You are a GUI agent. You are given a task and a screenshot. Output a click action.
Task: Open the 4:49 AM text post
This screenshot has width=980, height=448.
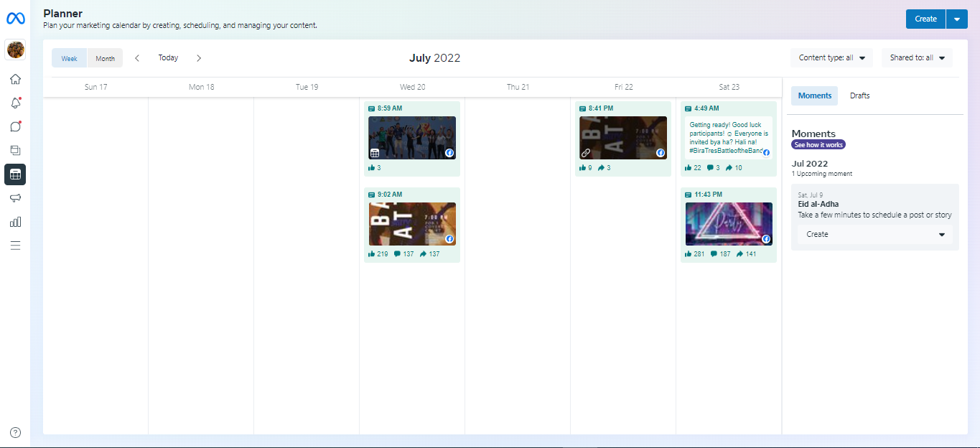(729, 138)
